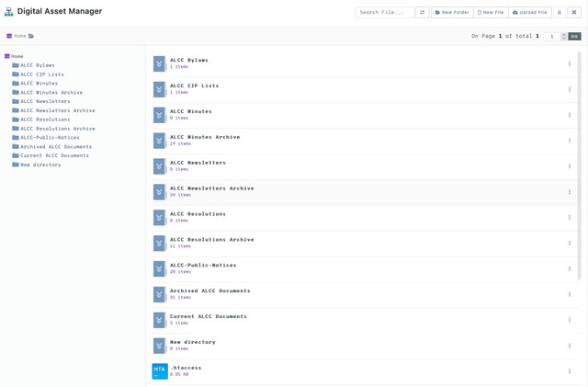Open the three-dot menu for Current ALCC Documents

pyautogui.click(x=570, y=320)
